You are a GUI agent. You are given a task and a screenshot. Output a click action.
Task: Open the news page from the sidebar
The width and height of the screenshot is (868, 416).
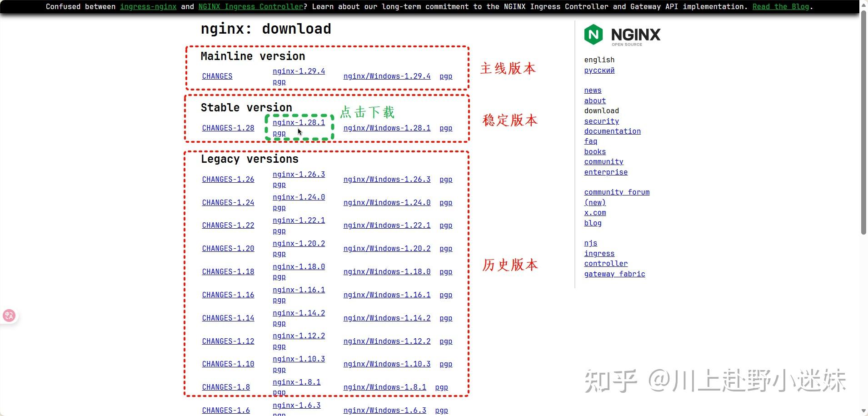pyautogui.click(x=592, y=90)
